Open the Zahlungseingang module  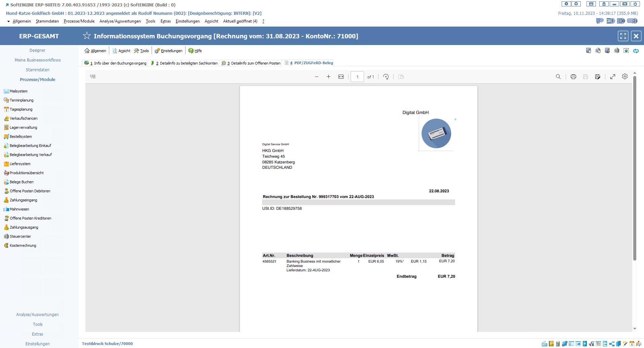[x=23, y=200]
